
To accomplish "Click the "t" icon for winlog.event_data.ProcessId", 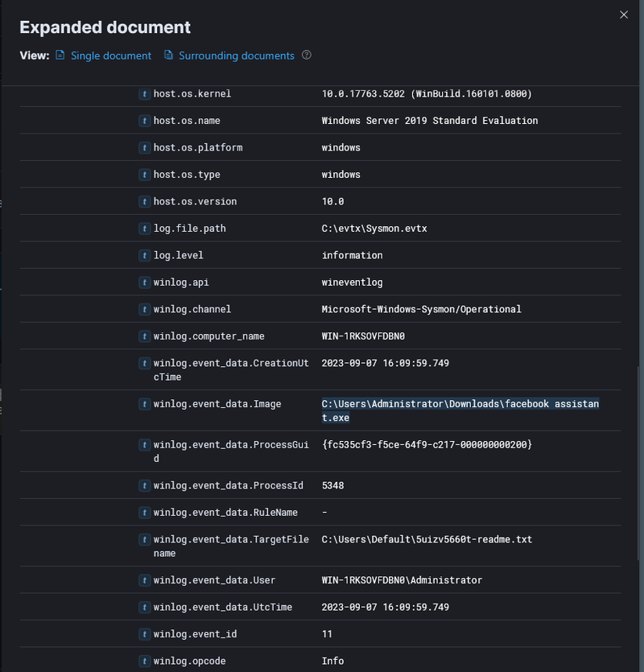I will point(144,485).
